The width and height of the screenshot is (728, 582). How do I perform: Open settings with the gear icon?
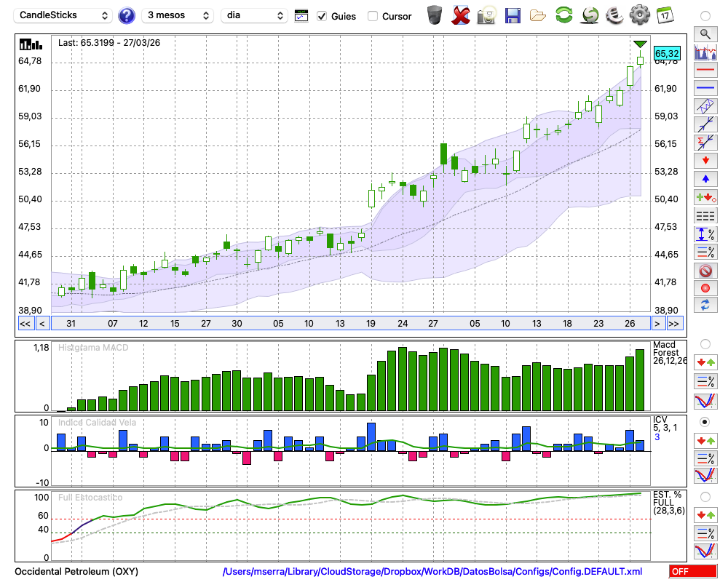(x=639, y=15)
